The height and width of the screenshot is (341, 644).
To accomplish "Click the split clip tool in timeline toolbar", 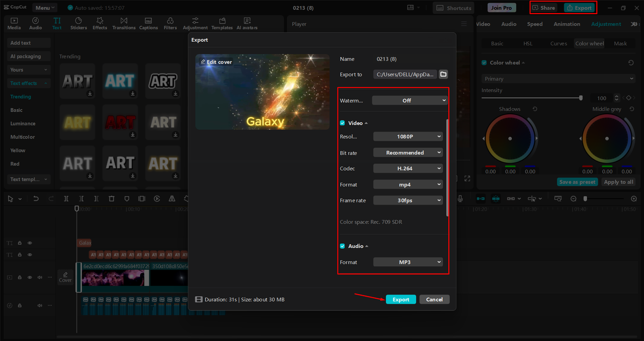I will click(x=66, y=199).
